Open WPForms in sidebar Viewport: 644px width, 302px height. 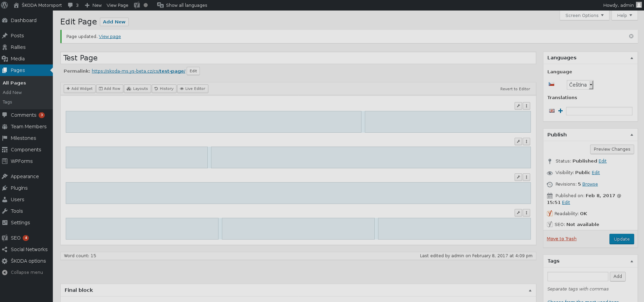tap(26, 161)
